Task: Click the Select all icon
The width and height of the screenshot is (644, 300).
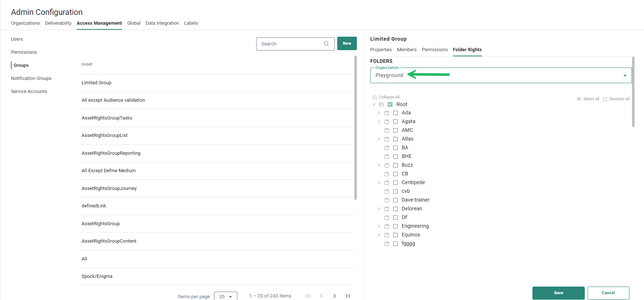Action: 579,99
